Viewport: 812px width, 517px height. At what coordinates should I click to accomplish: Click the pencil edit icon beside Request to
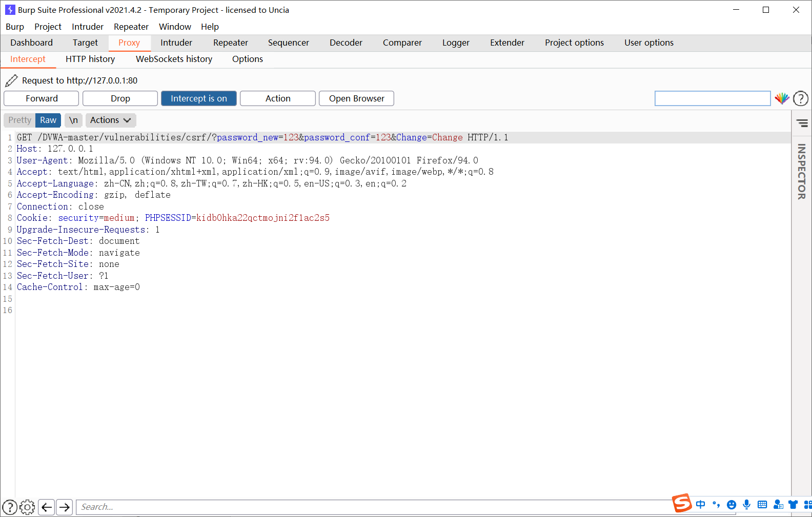coord(11,80)
